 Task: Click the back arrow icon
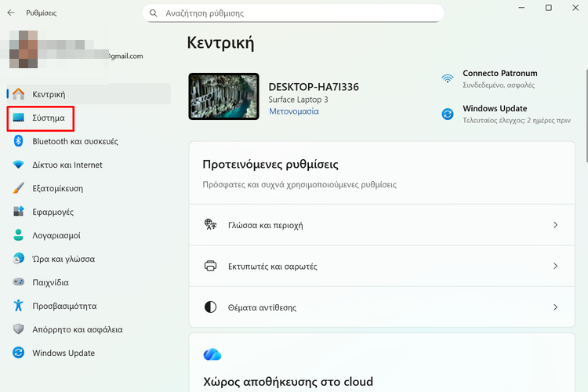point(11,13)
